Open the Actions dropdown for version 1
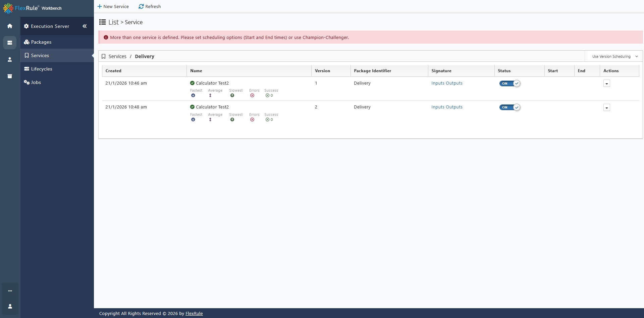This screenshot has width=644, height=318. [x=606, y=84]
